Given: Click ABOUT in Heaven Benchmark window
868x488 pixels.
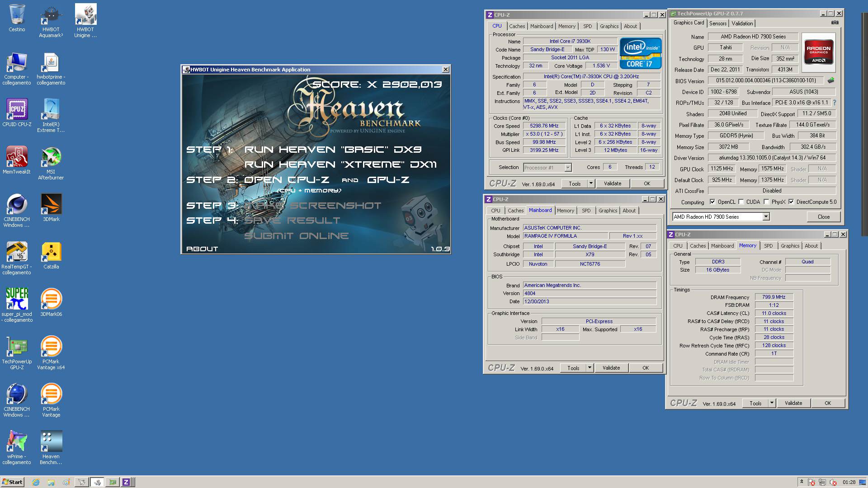Looking at the screenshot, I should (202, 249).
